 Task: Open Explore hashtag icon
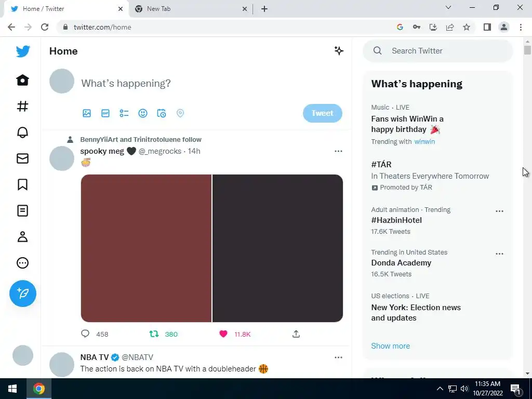coord(23,107)
